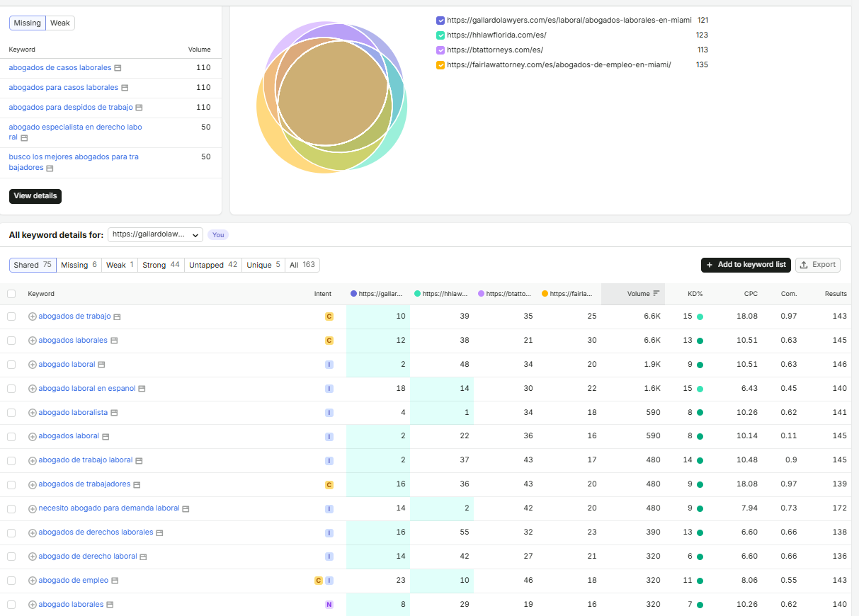Uncheck fairlawattorney.com in chart legend

tap(440, 65)
